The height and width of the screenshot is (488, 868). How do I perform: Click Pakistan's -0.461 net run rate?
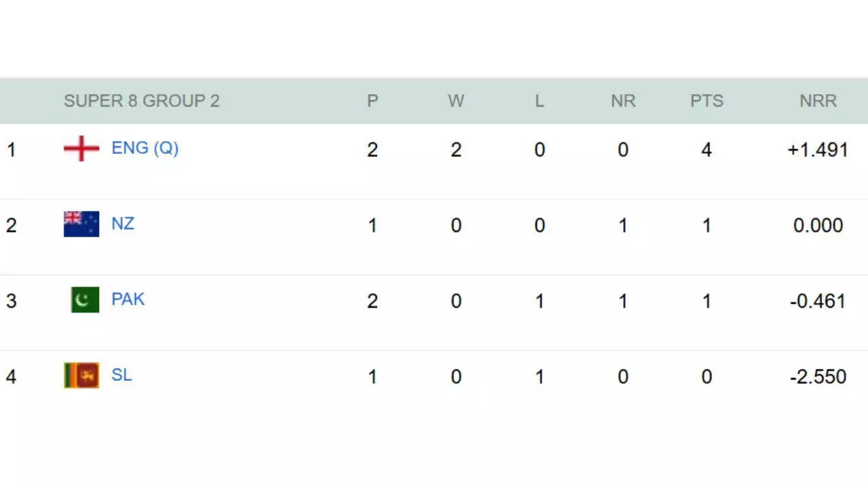(818, 301)
